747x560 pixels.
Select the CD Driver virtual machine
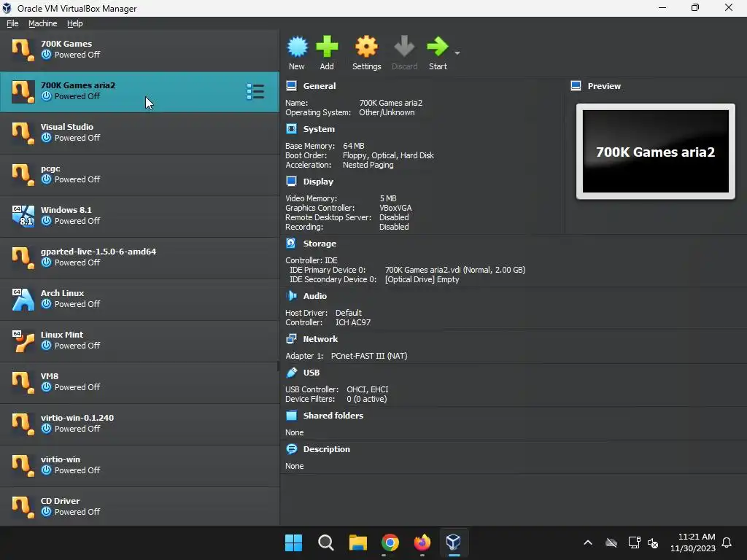tap(139, 506)
